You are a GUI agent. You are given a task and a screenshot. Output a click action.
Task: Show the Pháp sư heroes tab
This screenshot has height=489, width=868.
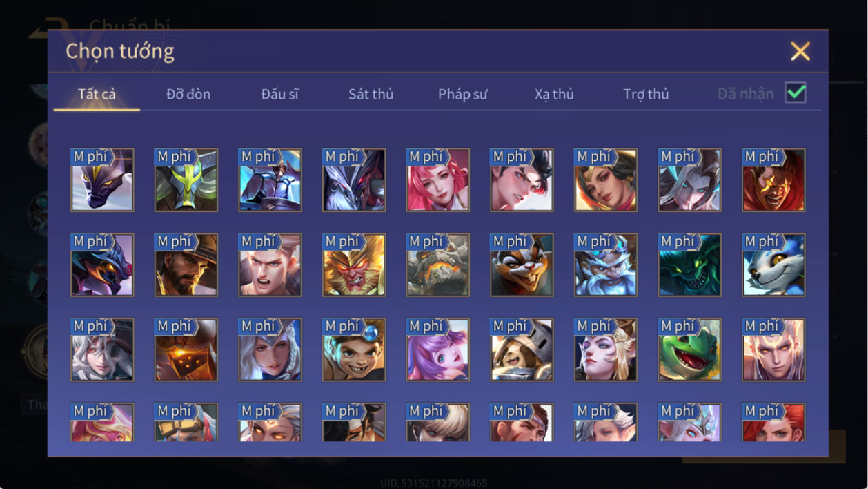[x=463, y=94]
